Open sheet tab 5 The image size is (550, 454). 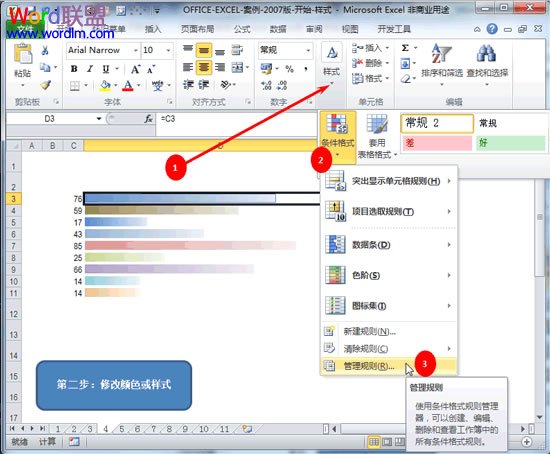121,429
